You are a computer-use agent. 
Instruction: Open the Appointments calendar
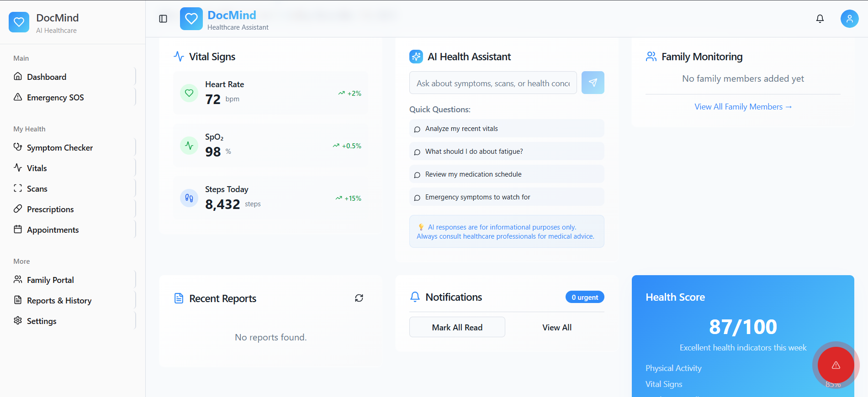pyautogui.click(x=53, y=230)
